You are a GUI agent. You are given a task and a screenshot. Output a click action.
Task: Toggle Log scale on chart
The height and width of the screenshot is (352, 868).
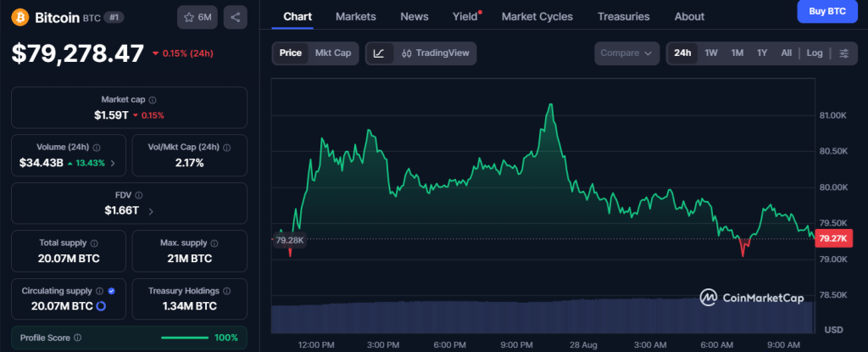pyautogui.click(x=815, y=53)
